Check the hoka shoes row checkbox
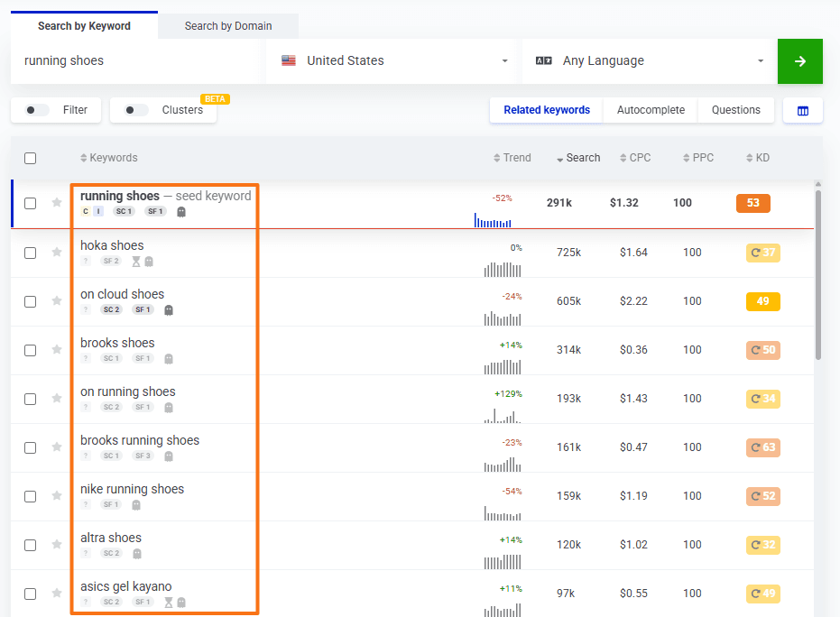 pos(31,253)
